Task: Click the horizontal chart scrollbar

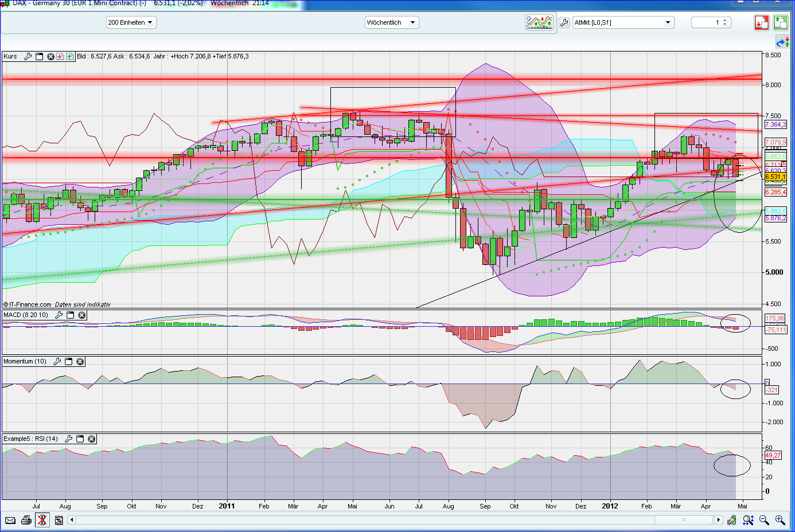Action: coord(683,520)
